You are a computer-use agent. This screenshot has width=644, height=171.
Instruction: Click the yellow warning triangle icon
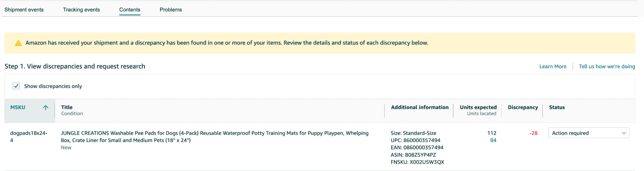18,43
